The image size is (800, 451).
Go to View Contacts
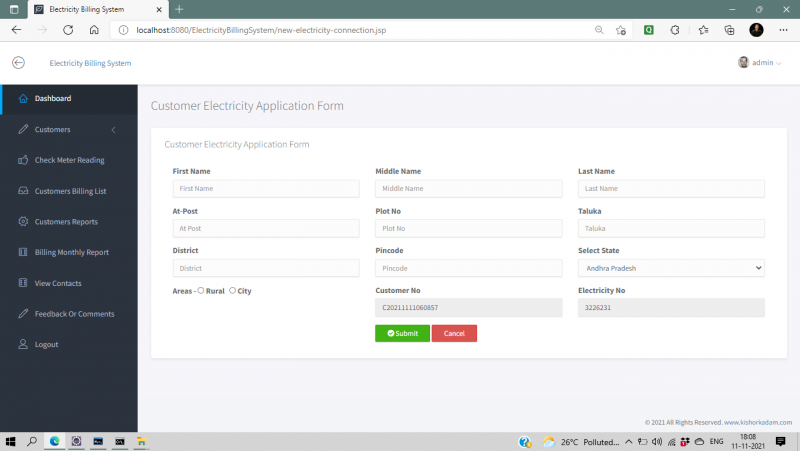[69, 283]
